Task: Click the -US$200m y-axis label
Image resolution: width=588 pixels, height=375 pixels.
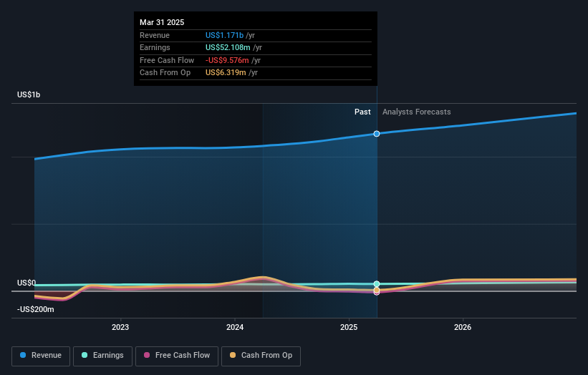Action: coord(36,309)
